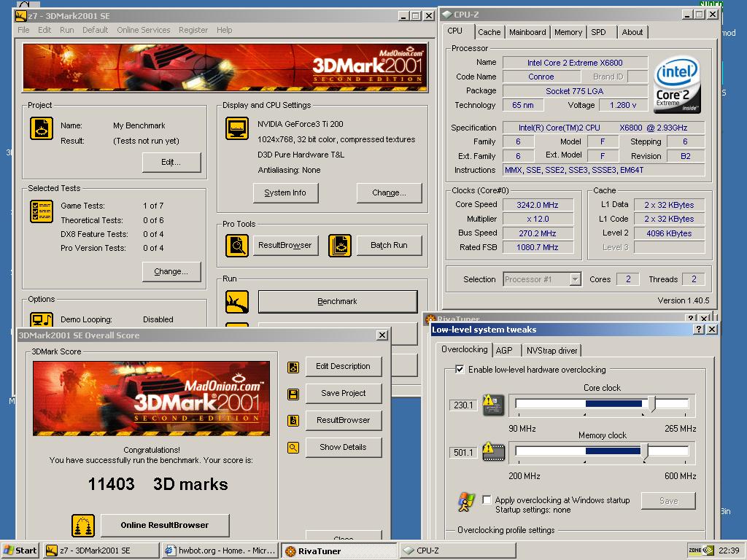The width and height of the screenshot is (747, 560).
Task: Switch to CPU-Z taskbar button
Action: 457,551
